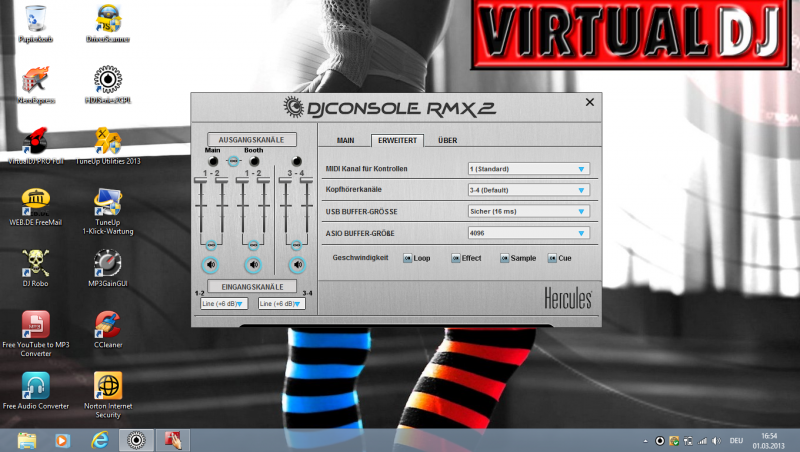Open the system volume tray icon

[717, 441]
